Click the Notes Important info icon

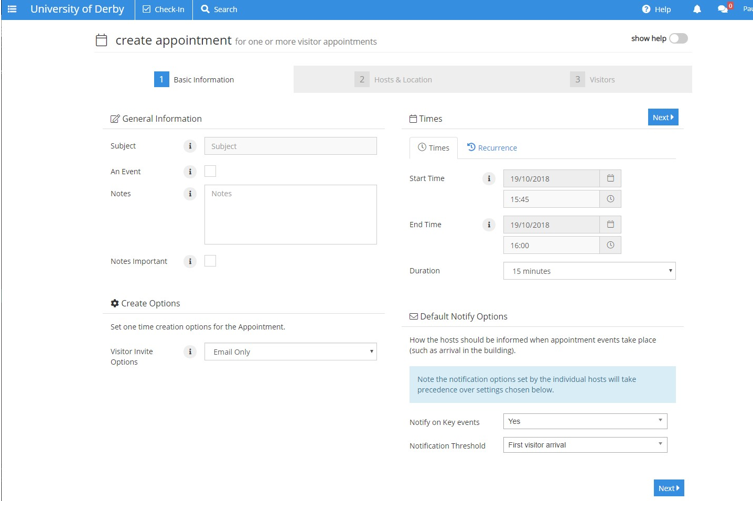click(190, 261)
